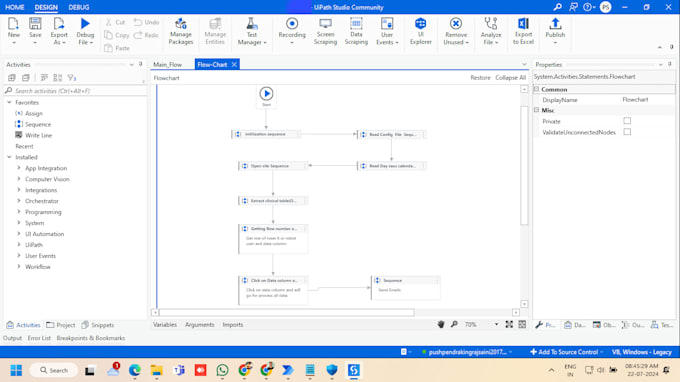The image size is (680, 382).
Task: Collapse the Misc properties section
Action: pyautogui.click(x=536, y=110)
